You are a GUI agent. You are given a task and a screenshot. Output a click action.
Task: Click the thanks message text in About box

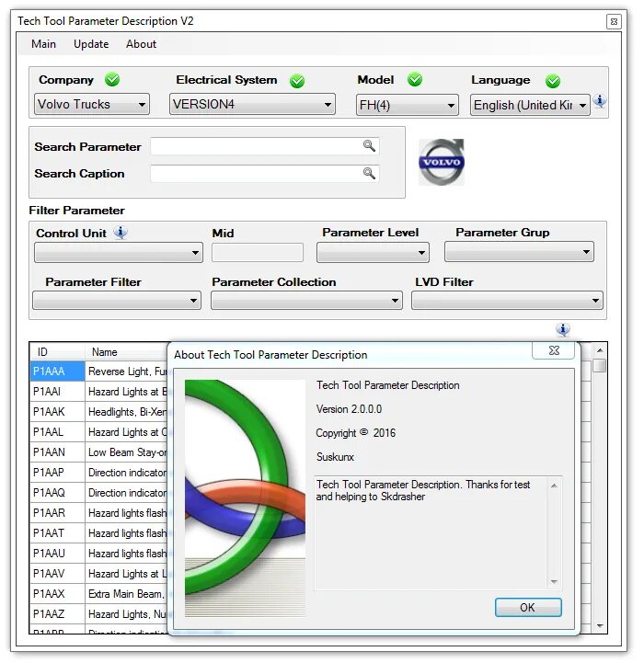(423, 490)
